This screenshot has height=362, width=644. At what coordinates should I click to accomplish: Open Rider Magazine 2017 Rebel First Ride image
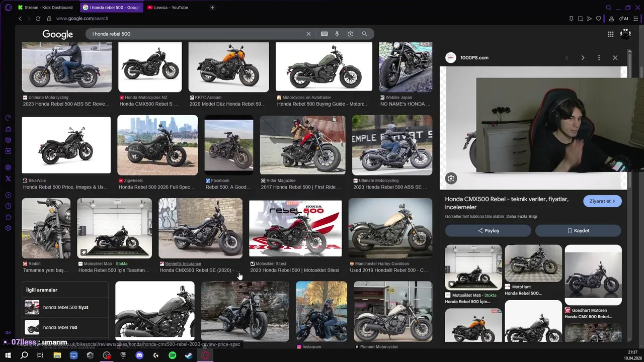[x=302, y=145]
